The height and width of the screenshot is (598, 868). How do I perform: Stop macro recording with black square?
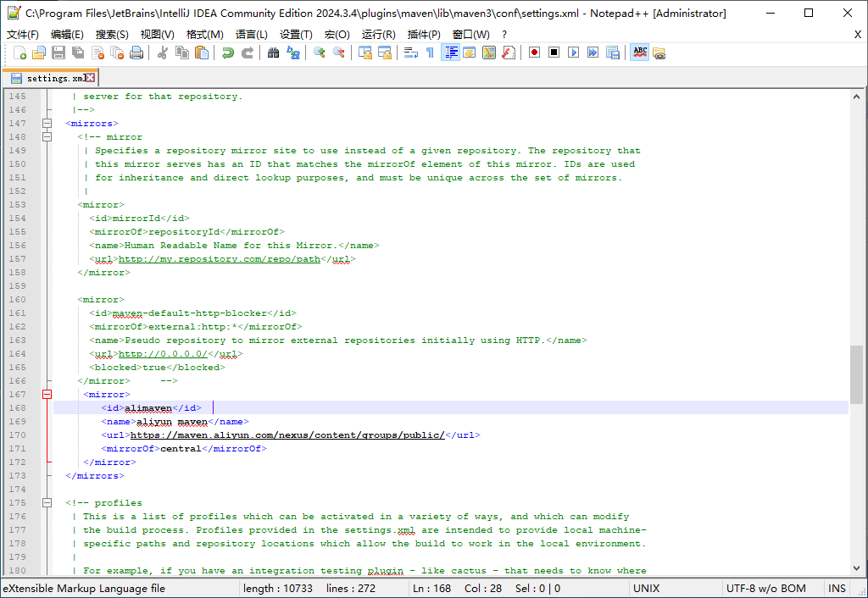tap(554, 53)
